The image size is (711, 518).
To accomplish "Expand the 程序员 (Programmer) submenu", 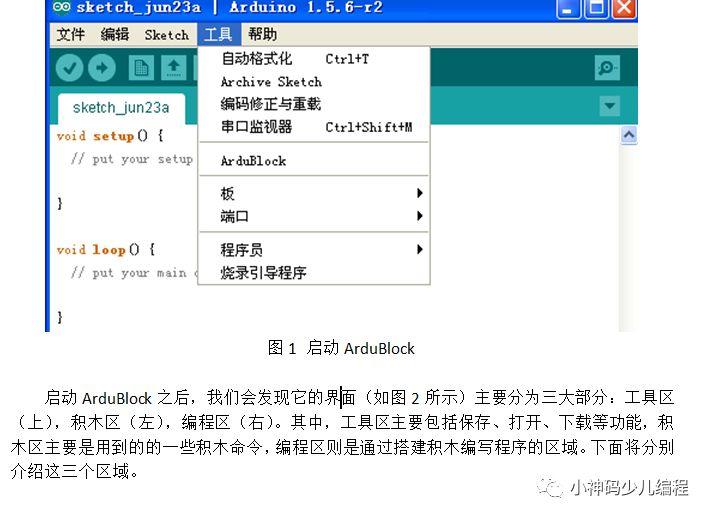I will (314, 249).
